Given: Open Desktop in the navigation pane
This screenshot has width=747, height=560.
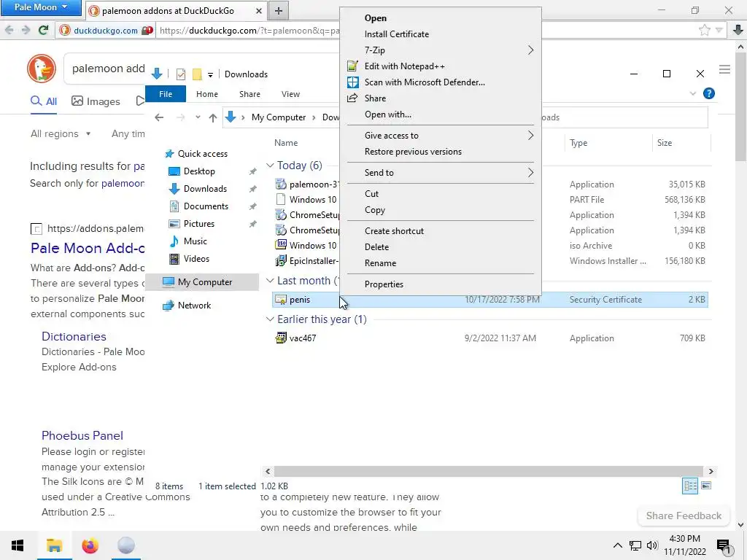Looking at the screenshot, I should pyautogui.click(x=199, y=171).
